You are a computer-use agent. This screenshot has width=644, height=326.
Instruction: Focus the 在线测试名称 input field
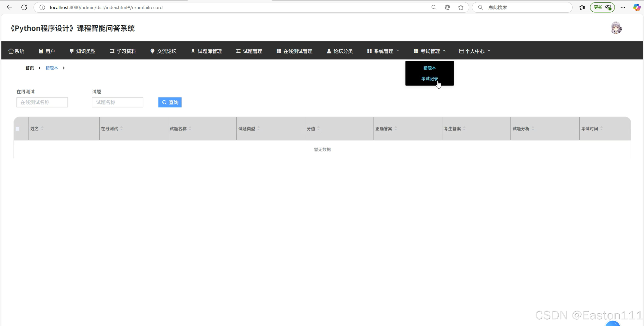click(42, 102)
